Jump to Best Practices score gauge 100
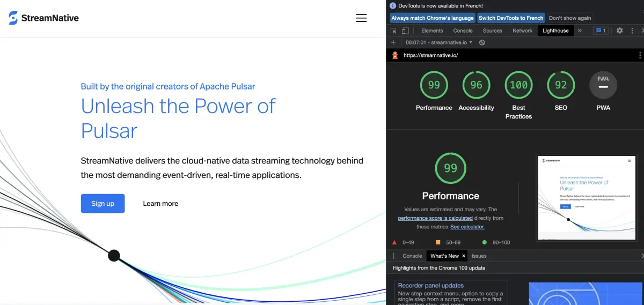Viewport: 644px width, 305px height. click(518, 85)
